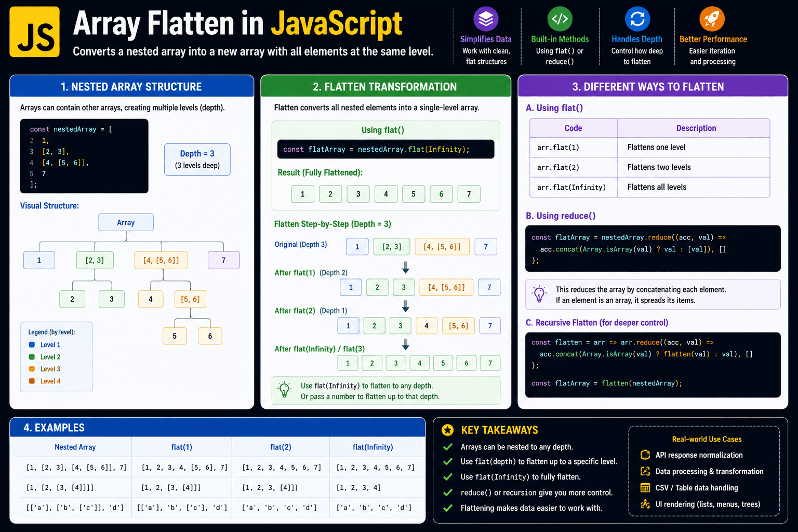798x532 pixels.
Task: Click the orange Level 4 legend swatch
Action: tap(32, 381)
